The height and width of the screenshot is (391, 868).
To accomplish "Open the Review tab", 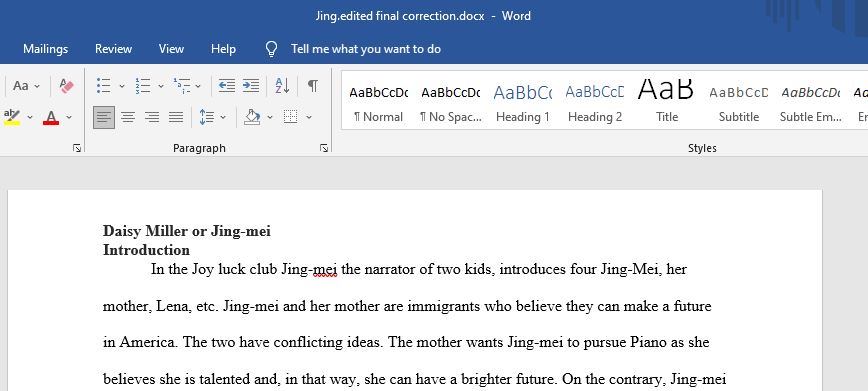I will point(113,49).
